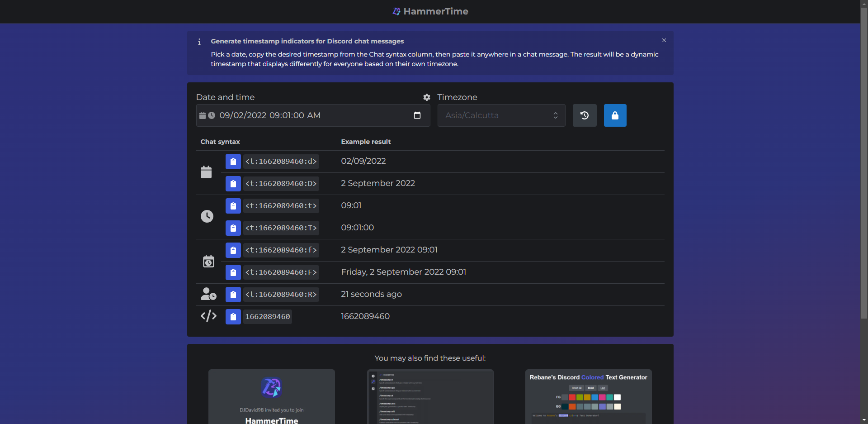Viewport: 868px width, 424px height.
Task: Copy the :F full date-time syntax
Action: coord(233,272)
